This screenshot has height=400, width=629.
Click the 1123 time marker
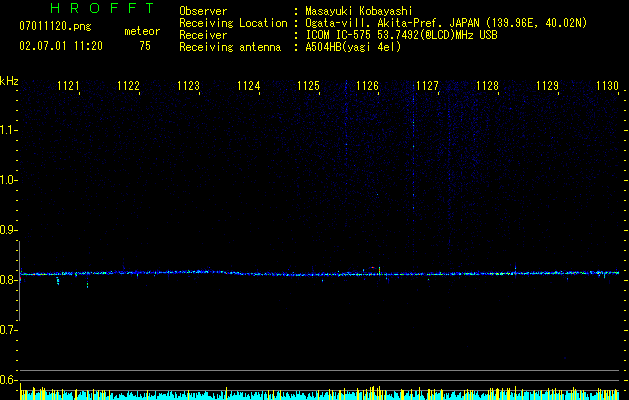click(x=188, y=86)
